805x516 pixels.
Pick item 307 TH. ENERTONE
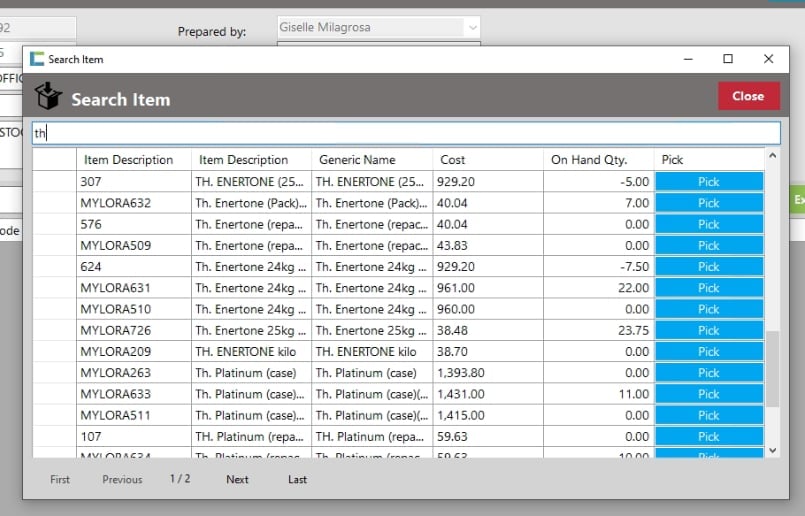pyautogui.click(x=708, y=182)
